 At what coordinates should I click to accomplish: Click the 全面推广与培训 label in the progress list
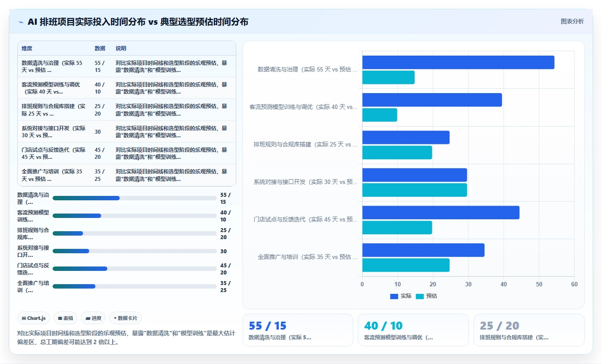[x=33, y=286]
